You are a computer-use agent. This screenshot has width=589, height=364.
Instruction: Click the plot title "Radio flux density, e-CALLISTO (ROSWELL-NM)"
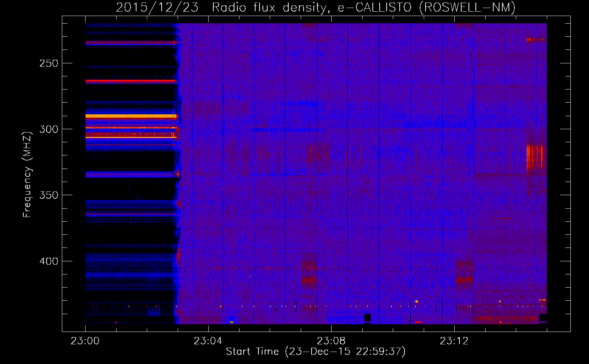pyautogui.click(x=364, y=7)
